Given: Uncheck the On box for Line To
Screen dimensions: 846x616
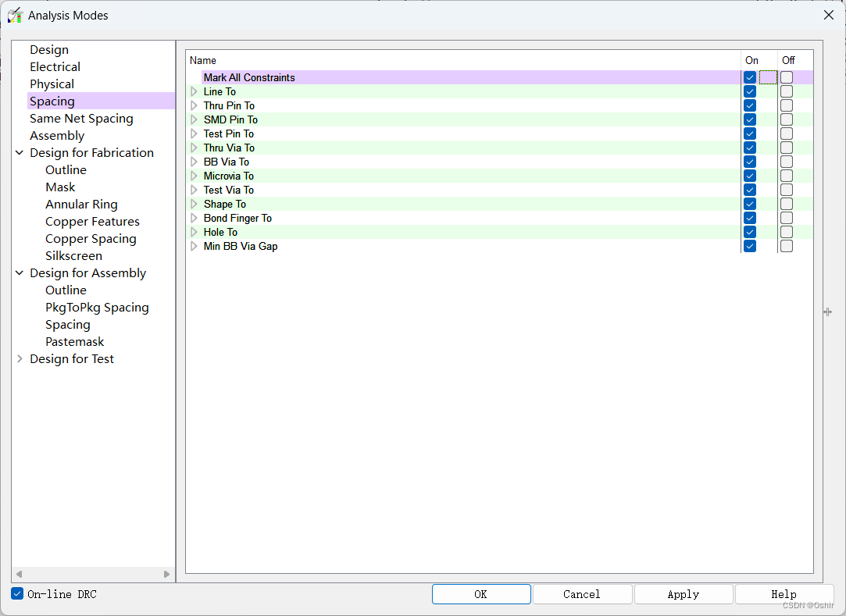Looking at the screenshot, I should pyautogui.click(x=750, y=91).
